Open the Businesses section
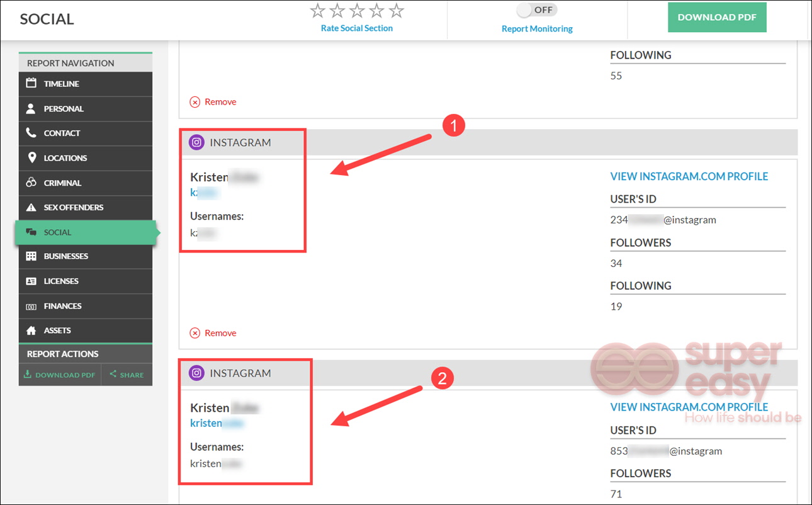The image size is (812, 505). (86, 256)
